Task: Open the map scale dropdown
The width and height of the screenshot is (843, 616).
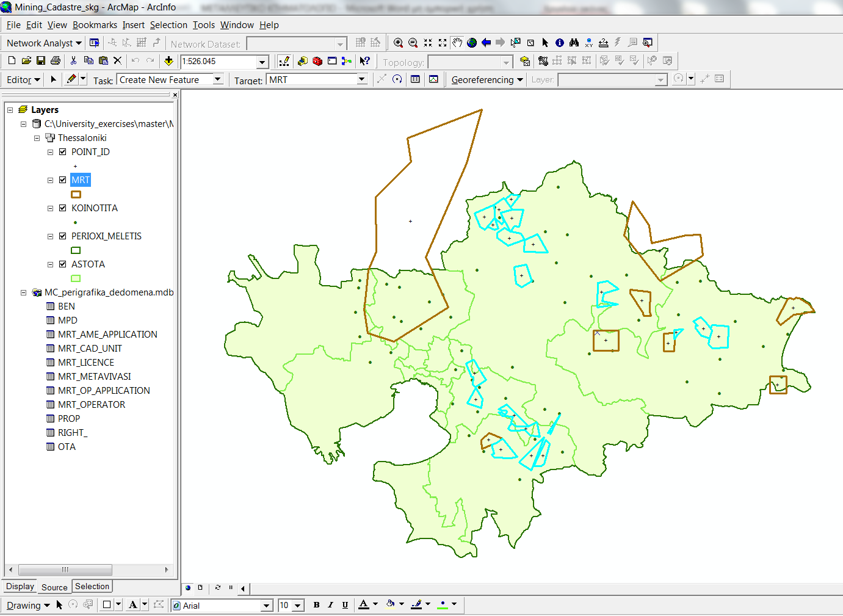Action: tap(262, 62)
